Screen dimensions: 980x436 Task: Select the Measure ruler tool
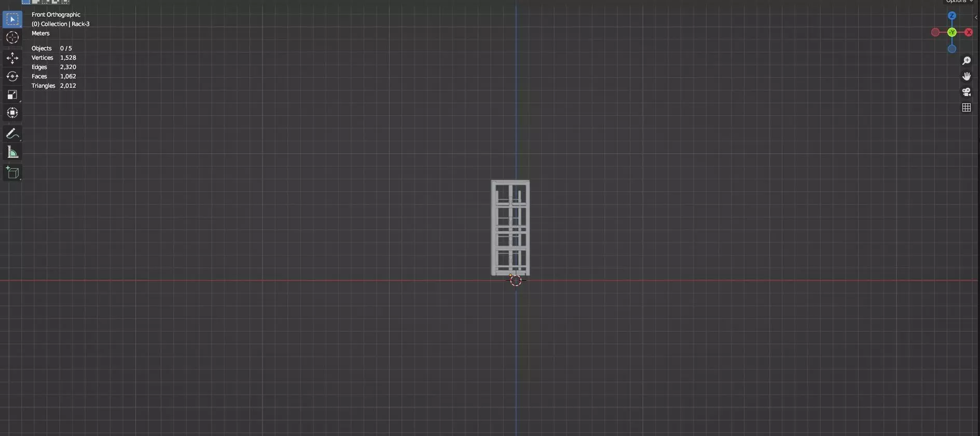point(12,152)
